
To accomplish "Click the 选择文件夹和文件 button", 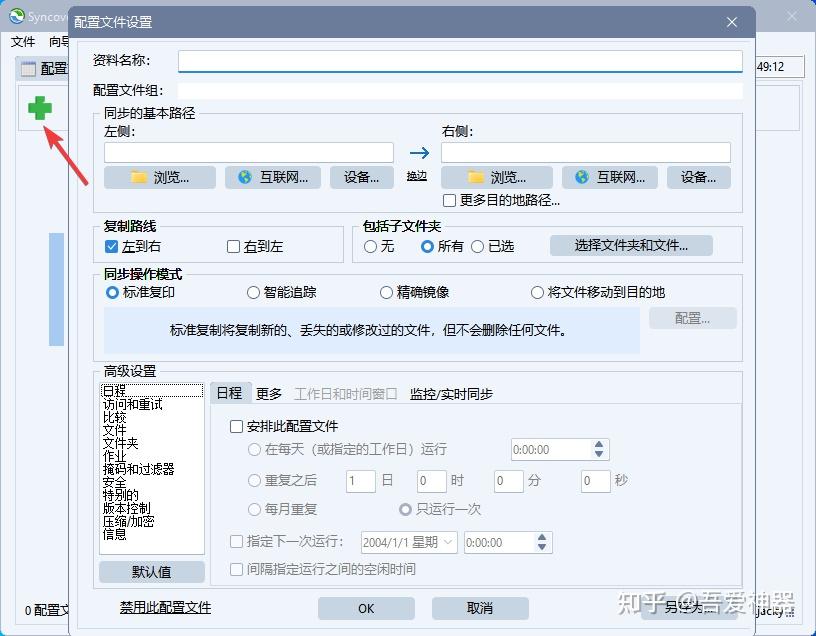I will (631, 245).
